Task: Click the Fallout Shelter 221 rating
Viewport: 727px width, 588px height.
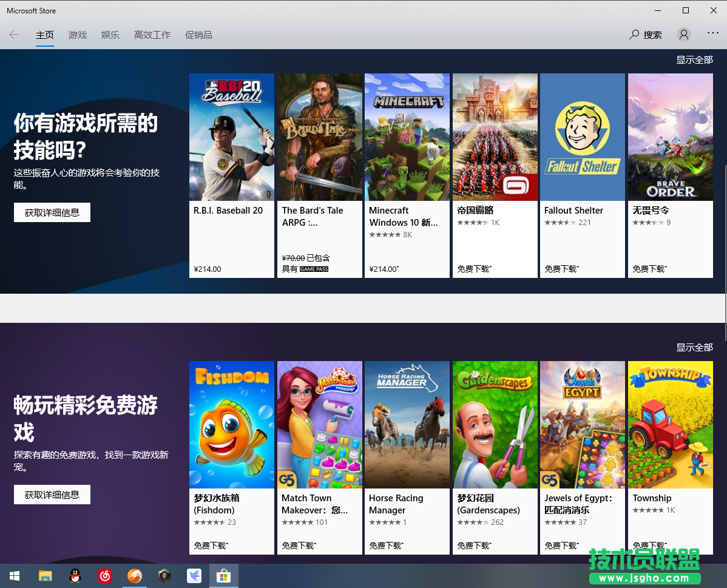Action: point(567,223)
